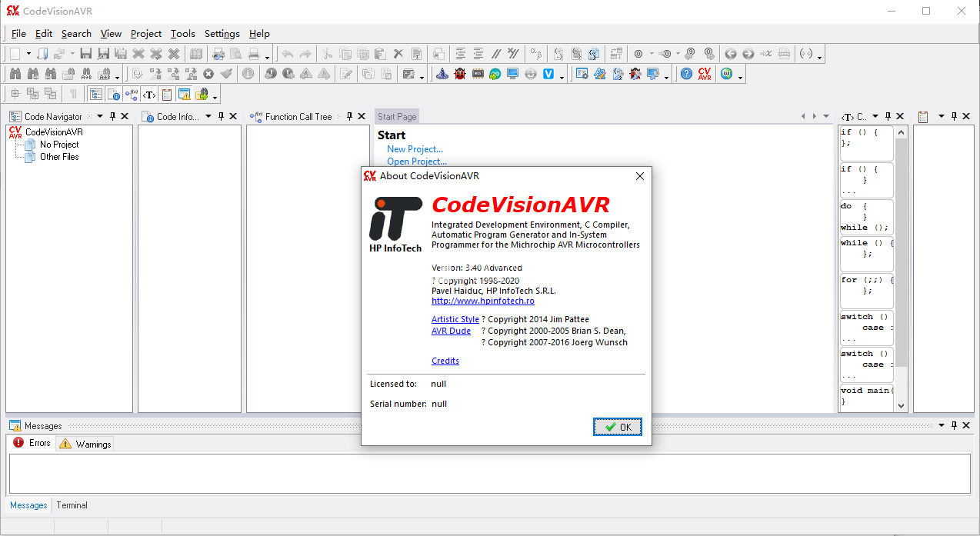The height and width of the screenshot is (536, 980).
Task: Click the navigate forward arrow icon
Action: pos(748,54)
